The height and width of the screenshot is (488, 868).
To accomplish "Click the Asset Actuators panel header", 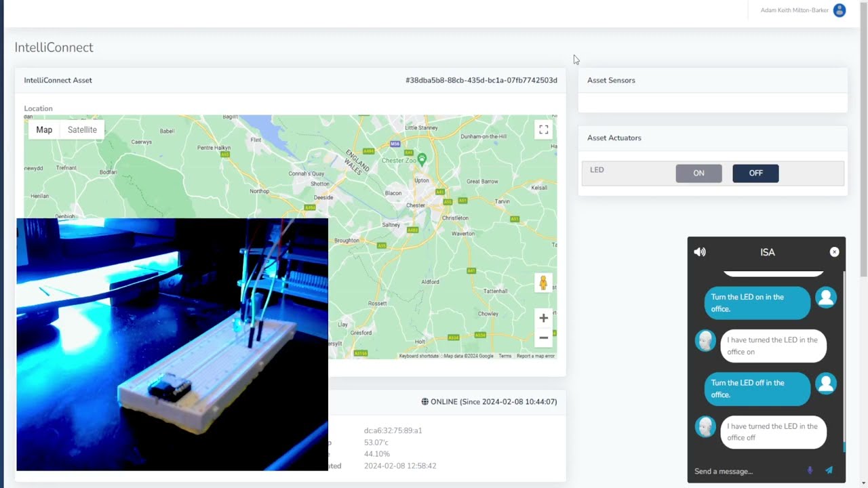I will pos(713,138).
